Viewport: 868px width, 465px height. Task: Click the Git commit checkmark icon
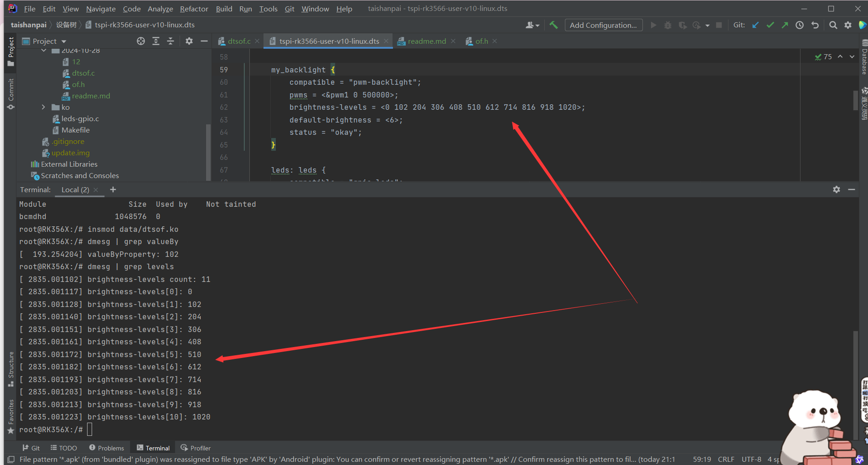[770, 25]
